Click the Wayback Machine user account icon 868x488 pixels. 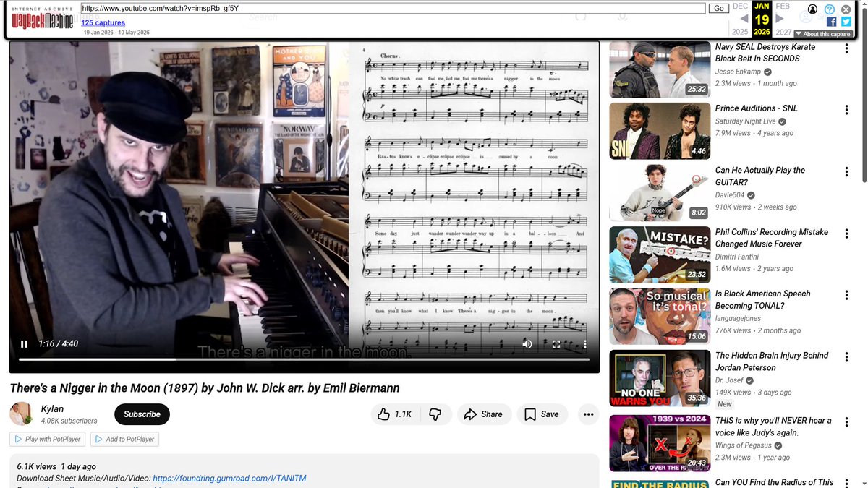pyautogui.click(x=813, y=9)
